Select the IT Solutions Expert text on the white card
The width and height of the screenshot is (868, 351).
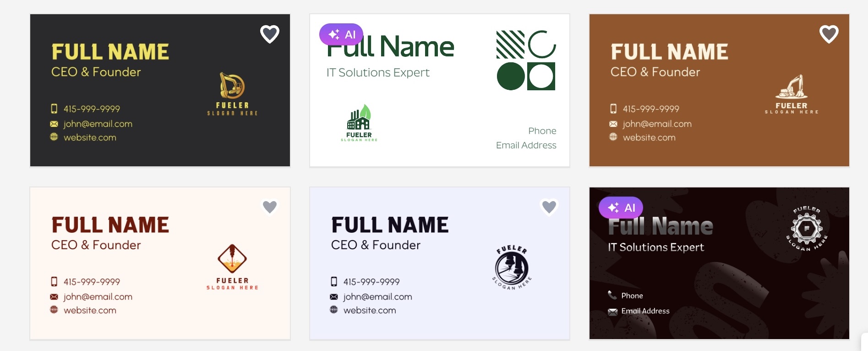(x=378, y=72)
